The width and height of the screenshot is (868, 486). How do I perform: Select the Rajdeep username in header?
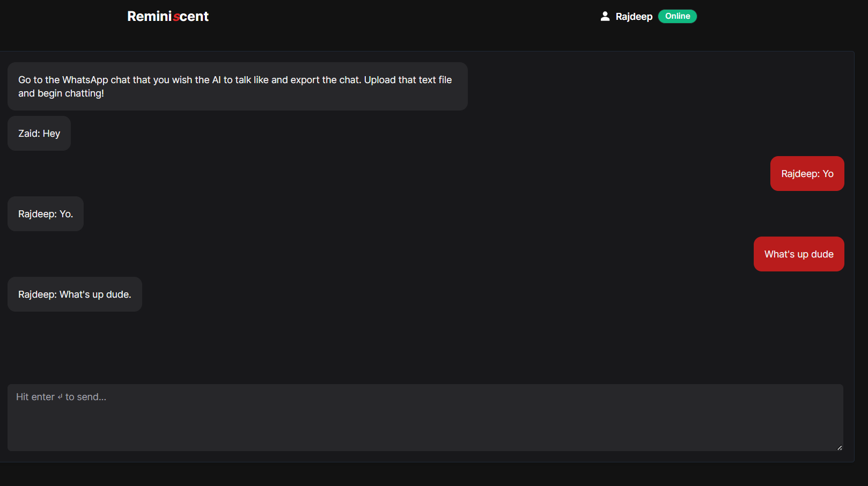pos(634,17)
